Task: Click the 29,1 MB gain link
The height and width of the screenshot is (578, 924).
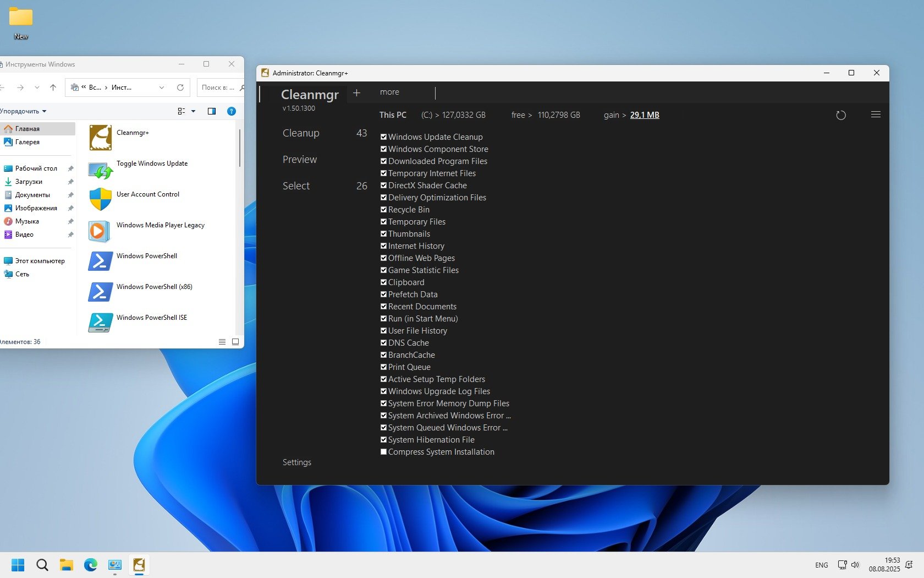Action: click(x=645, y=115)
